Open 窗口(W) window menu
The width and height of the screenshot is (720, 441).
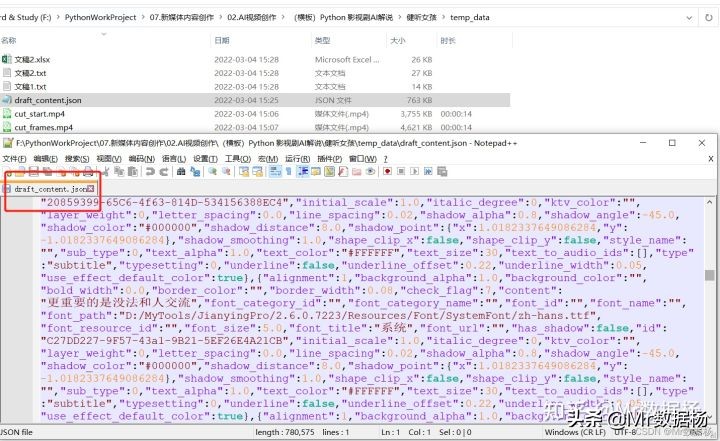363,158
